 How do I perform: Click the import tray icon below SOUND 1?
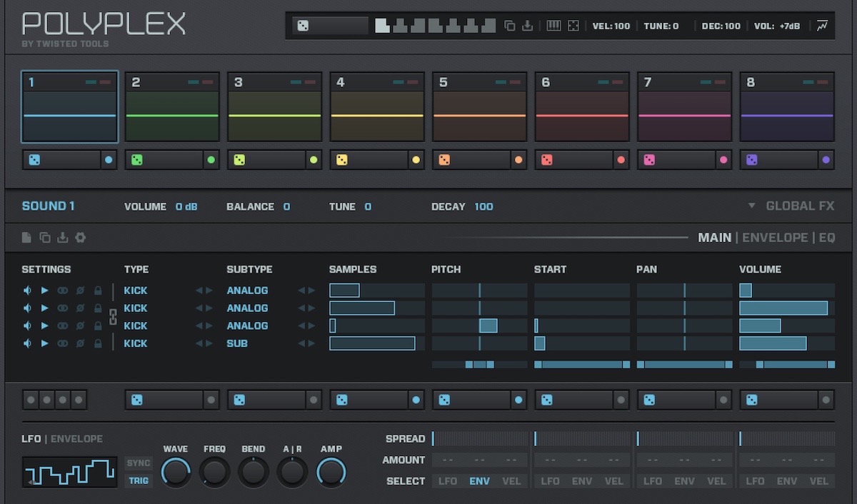[x=63, y=238]
